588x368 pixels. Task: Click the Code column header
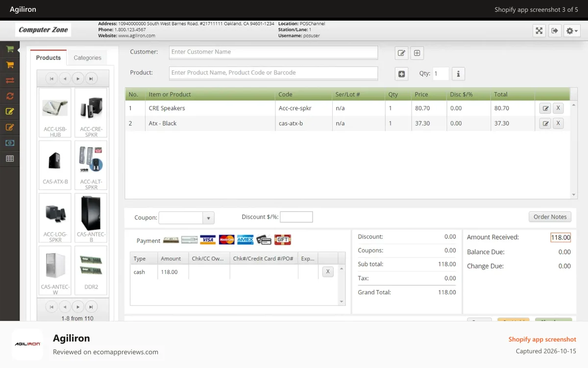point(304,94)
